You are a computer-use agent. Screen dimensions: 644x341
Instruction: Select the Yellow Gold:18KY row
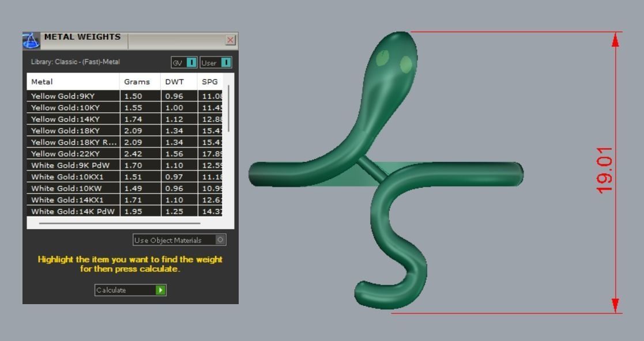pyautogui.click(x=125, y=131)
